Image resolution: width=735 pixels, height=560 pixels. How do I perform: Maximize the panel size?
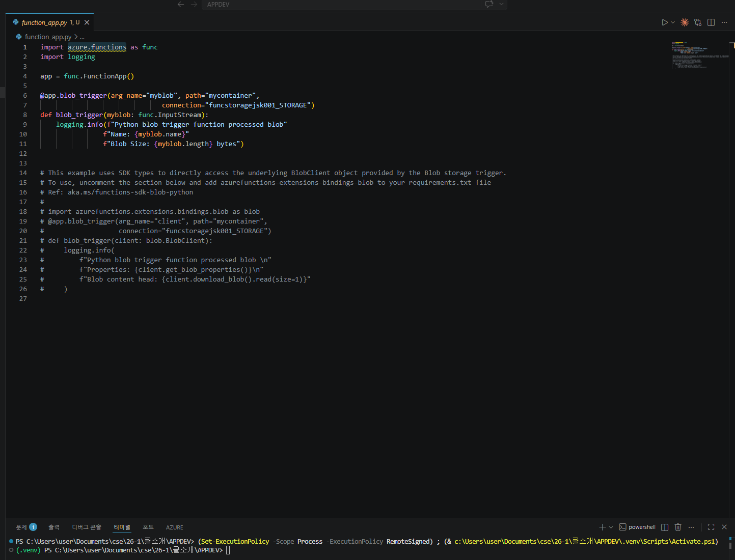[x=711, y=527]
